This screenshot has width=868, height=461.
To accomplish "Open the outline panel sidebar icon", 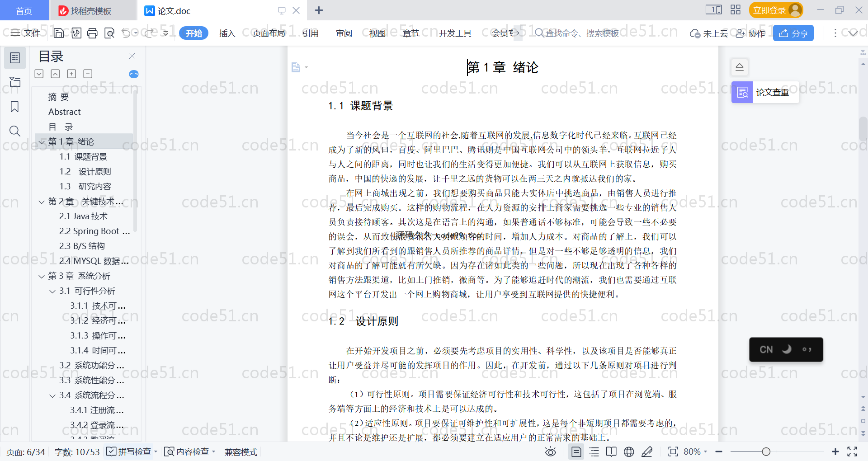I will click(x=15, y=58).
